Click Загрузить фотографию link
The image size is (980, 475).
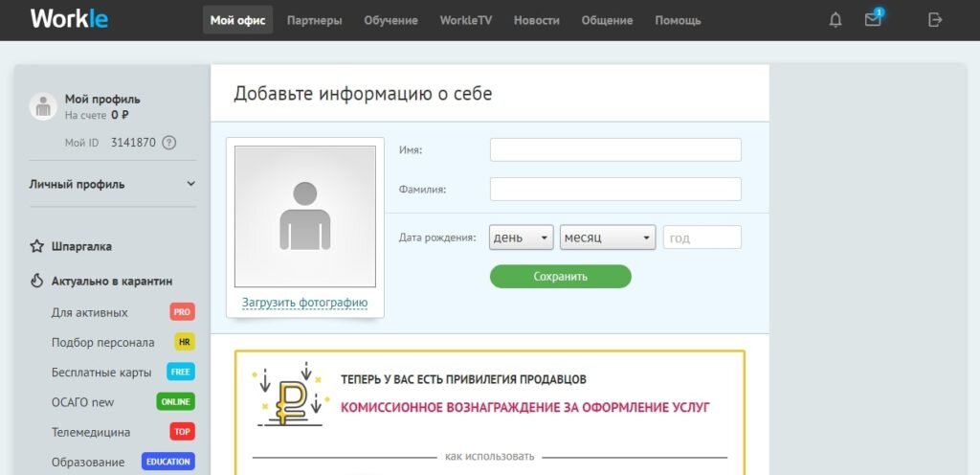[x=305, y=304]
